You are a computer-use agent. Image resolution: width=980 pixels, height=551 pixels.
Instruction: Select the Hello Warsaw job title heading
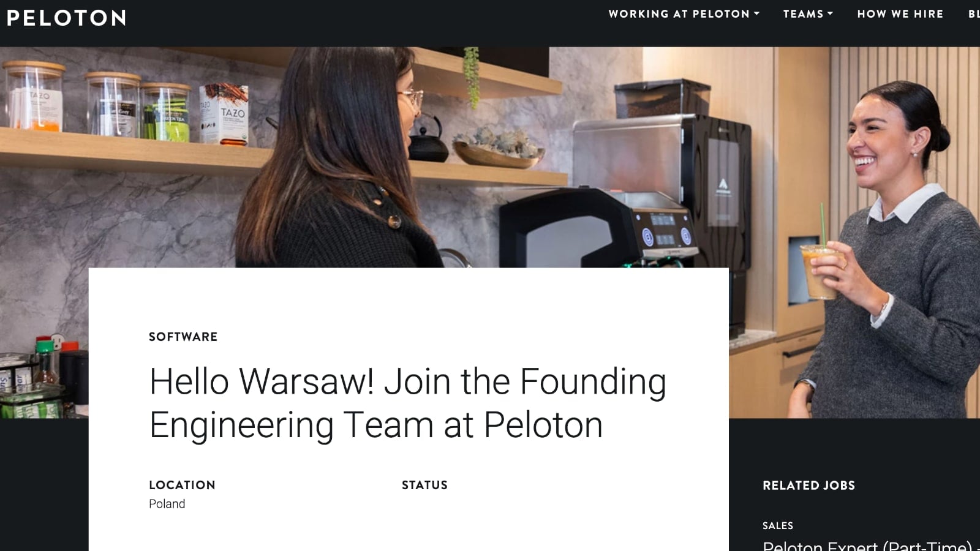point(407,403)
